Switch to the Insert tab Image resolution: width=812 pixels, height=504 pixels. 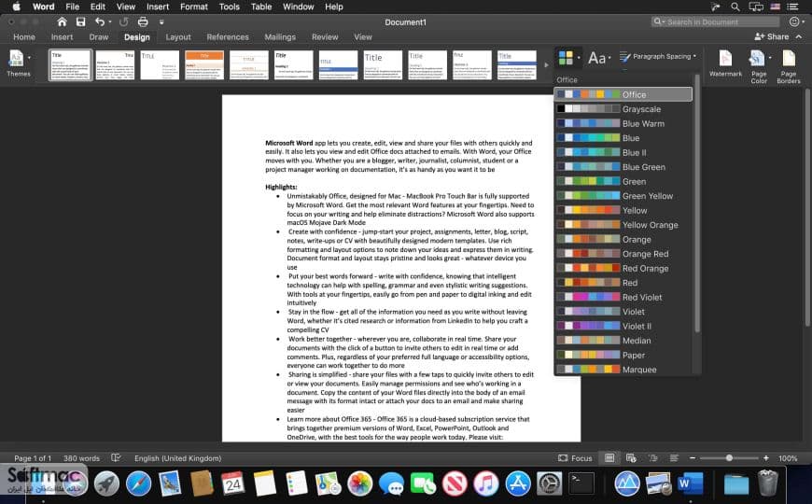(x=62, y=36)
